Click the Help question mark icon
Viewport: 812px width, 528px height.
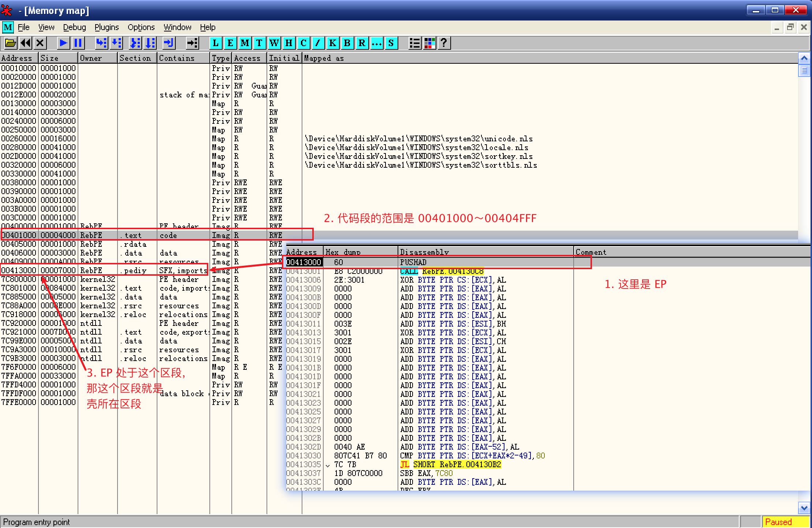tap(444, 43)
